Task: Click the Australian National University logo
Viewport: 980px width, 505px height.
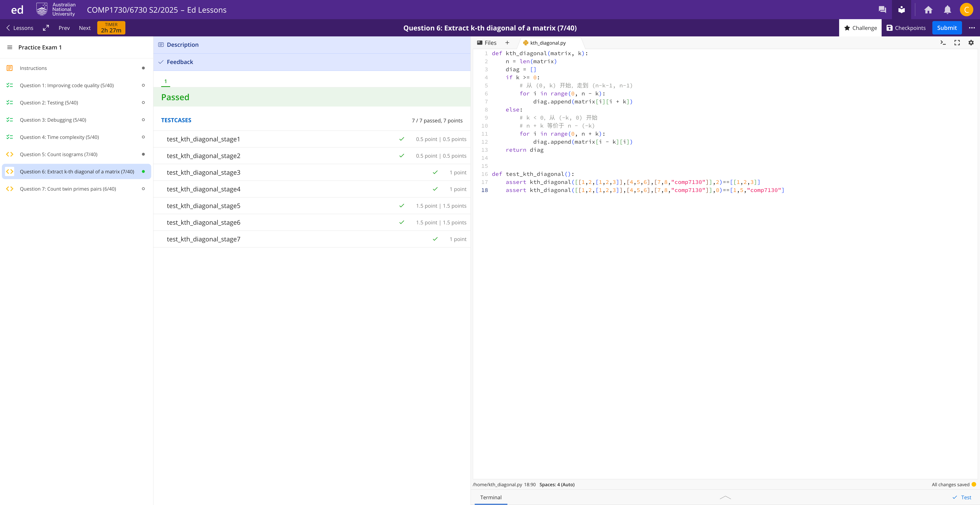Action: (56, 10)
